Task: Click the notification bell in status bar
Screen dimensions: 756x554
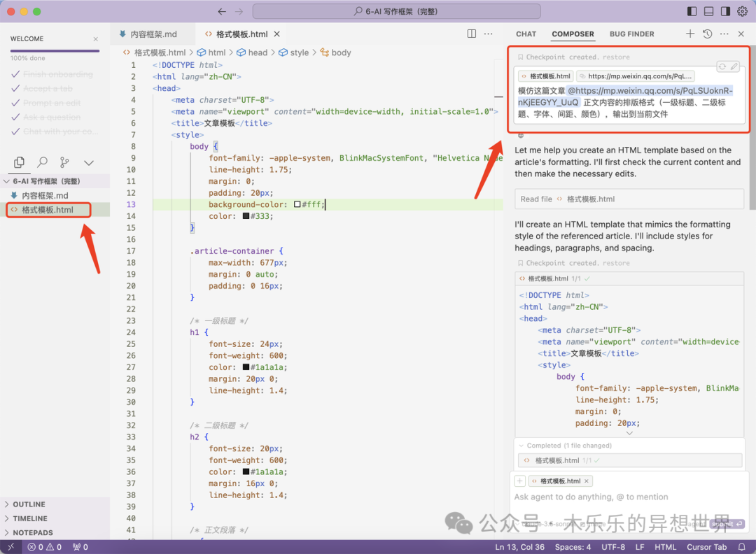Action: 742,547
